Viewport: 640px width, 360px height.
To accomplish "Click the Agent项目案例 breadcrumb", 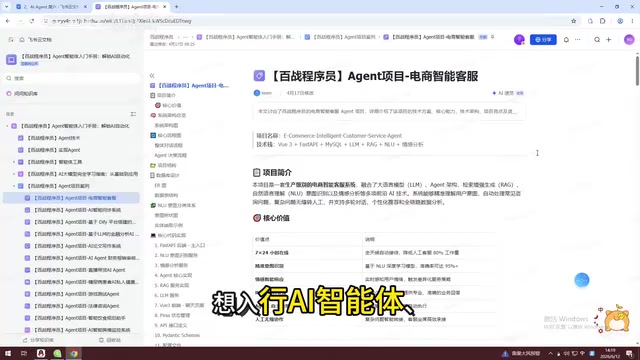I will 340,37.
